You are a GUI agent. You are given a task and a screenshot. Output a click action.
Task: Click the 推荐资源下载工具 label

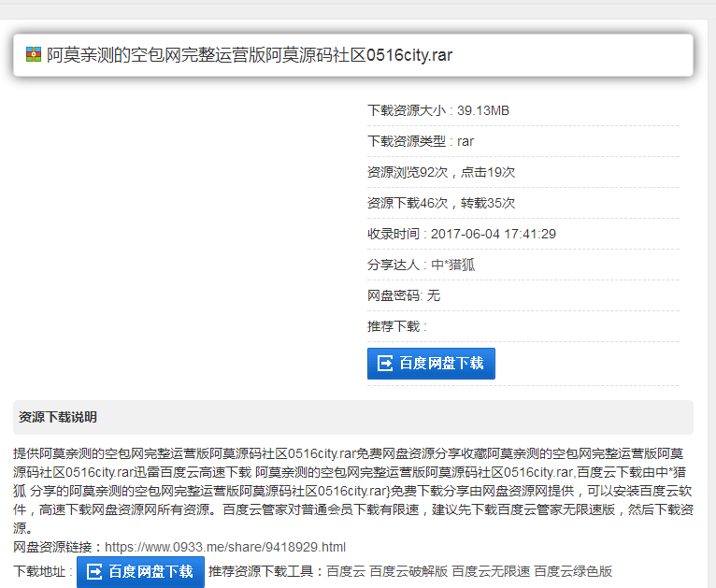coord(266,571)
